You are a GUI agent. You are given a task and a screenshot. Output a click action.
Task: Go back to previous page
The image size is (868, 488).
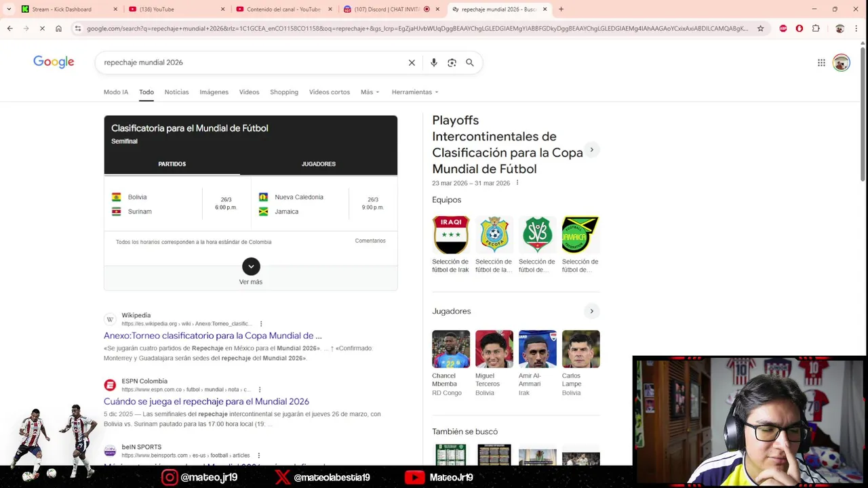coord(9,28)
